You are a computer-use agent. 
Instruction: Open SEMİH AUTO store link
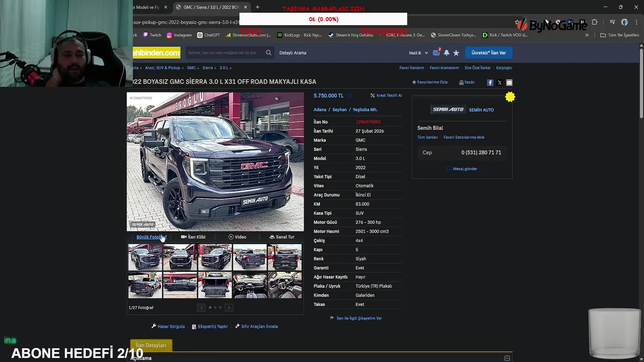point(481,110)
